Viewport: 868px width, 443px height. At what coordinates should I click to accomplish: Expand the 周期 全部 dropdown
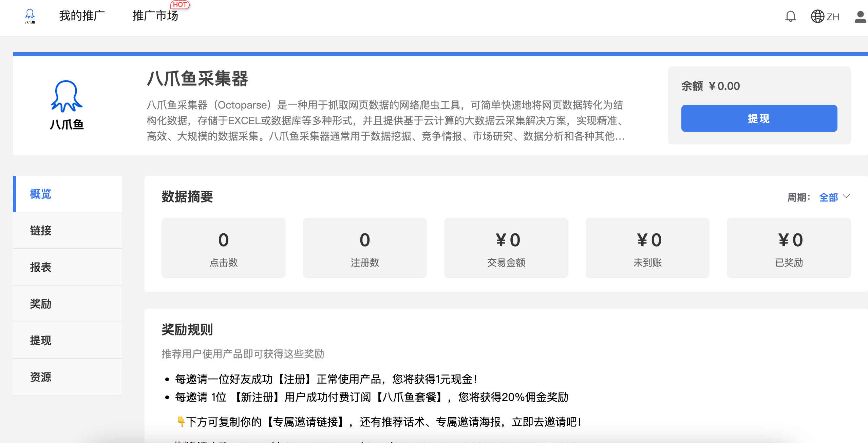828,197
